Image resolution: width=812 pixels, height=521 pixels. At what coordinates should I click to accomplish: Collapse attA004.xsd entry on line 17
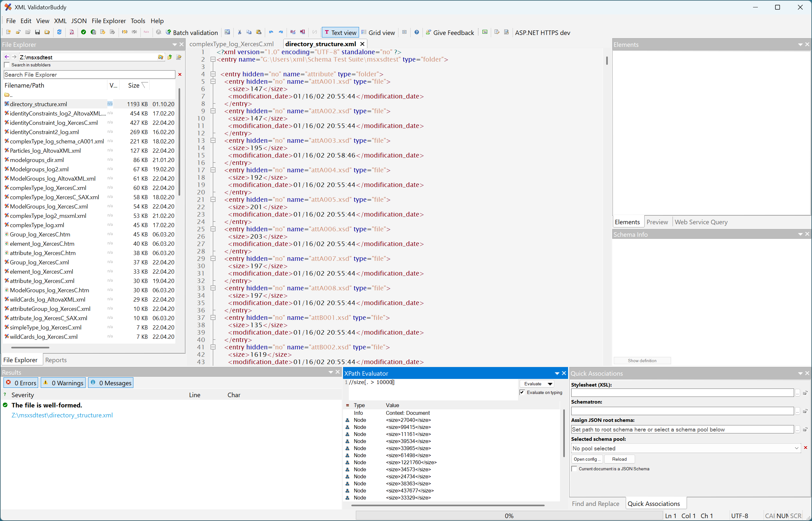point(213,170)
